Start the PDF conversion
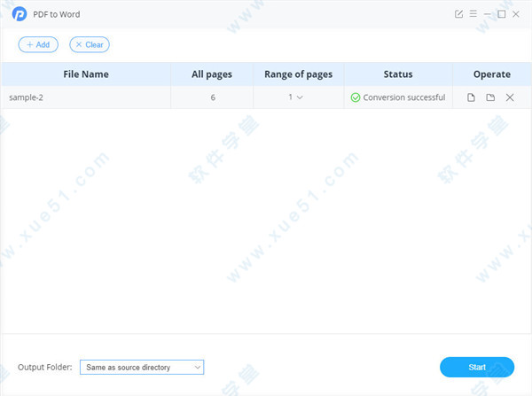 point(477,367)
